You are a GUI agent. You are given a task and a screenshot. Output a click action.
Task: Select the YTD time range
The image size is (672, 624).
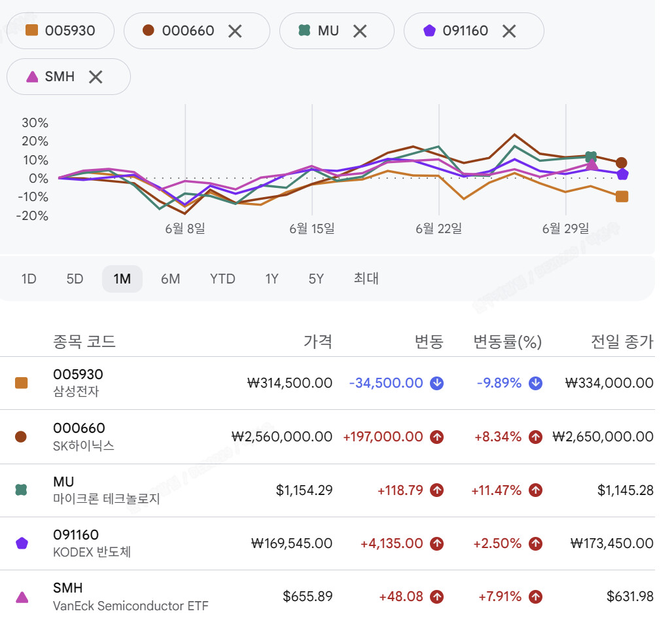coord(222,279)
